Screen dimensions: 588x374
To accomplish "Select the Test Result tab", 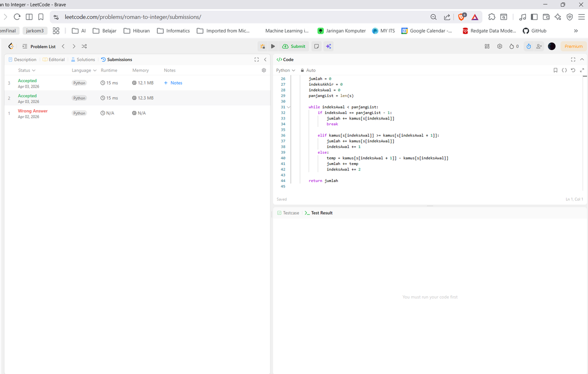I will [318, 213].
